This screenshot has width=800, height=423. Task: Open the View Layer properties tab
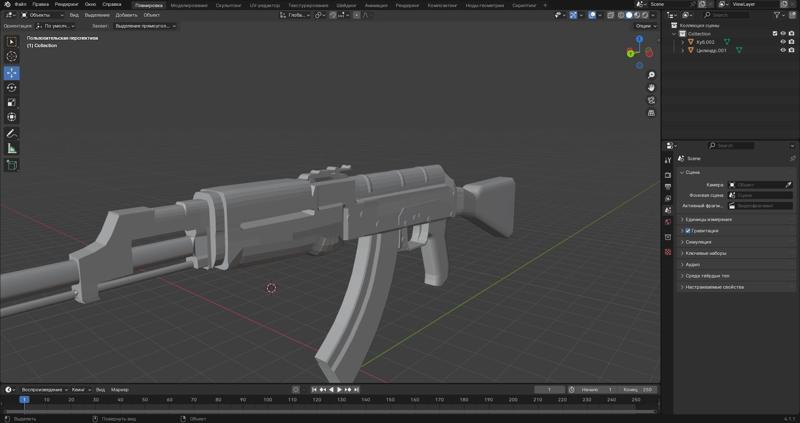(x=668, y=198)
